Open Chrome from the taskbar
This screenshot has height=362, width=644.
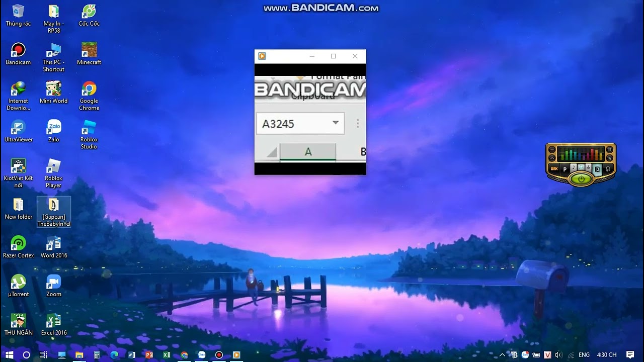pyautogui.click(x=184, y=355)
